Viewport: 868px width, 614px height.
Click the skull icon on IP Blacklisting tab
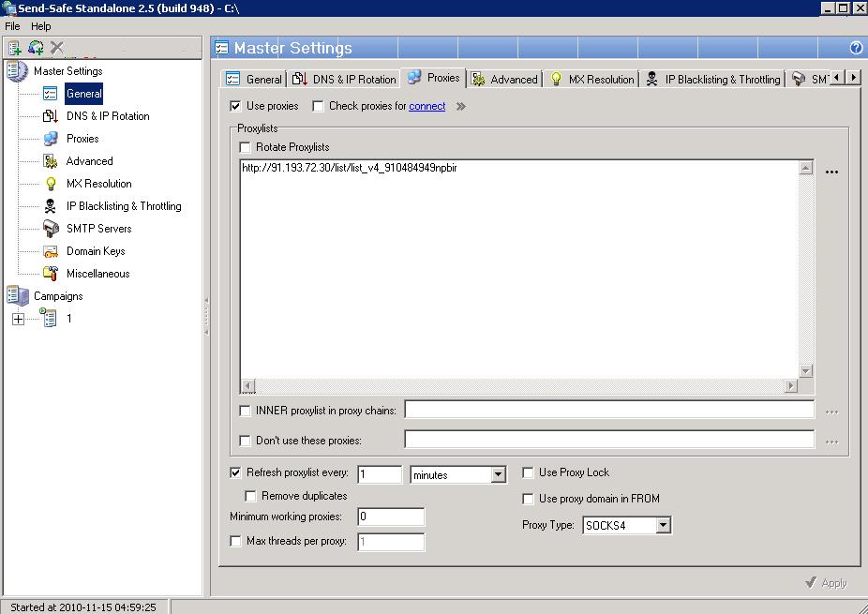coord(652,79)
